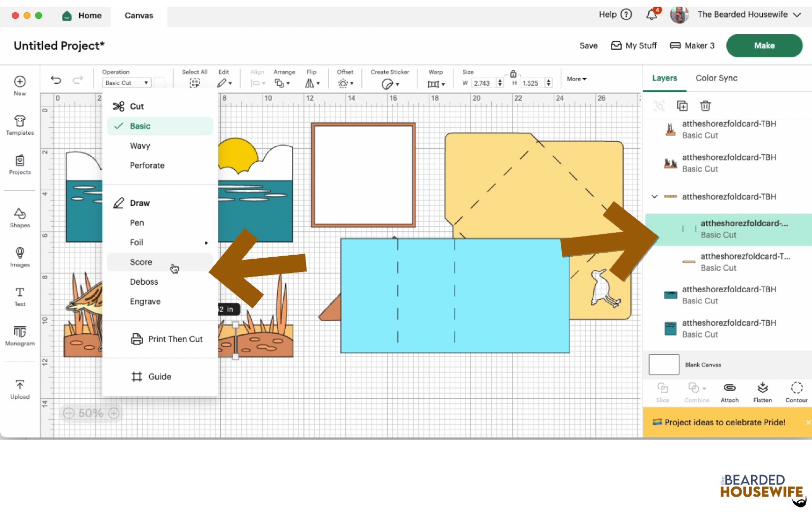Open the Monogram tool
The width and height of the screenshot is (812, 516).
[x=20, y=332]
